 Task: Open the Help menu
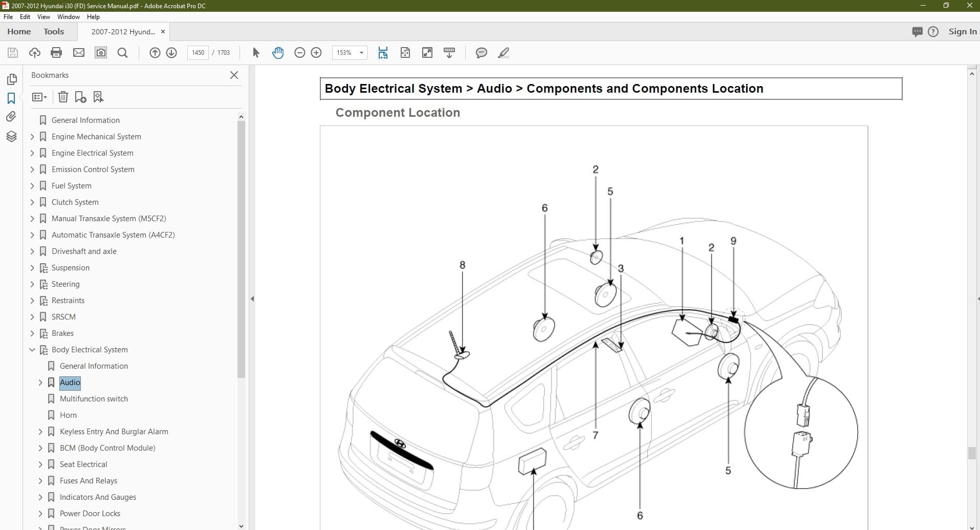click(93, 17)
